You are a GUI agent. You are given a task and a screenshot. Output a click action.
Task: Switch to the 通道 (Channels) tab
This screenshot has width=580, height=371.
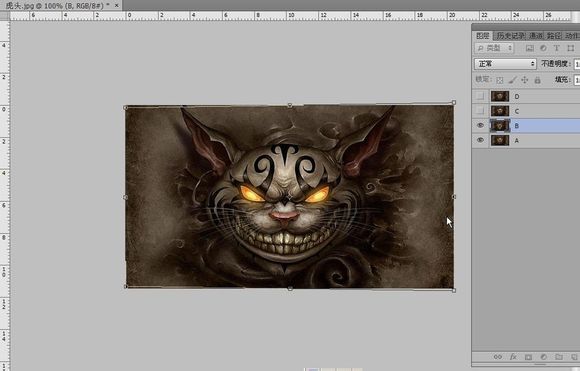tap(536, 36)
